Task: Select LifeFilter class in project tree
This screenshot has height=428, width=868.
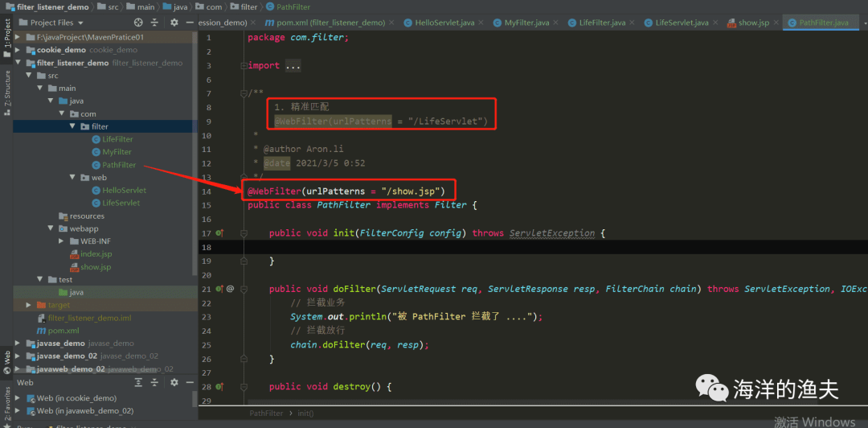Action: [113, 139]
